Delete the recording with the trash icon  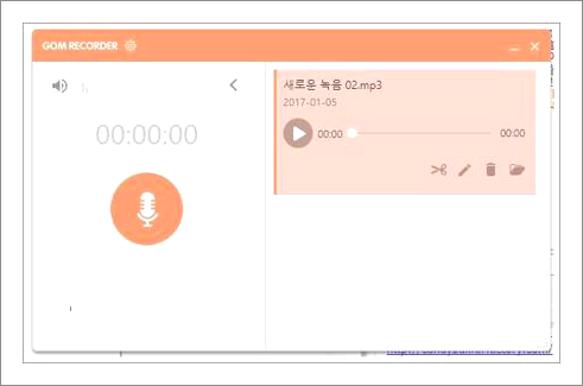(x=490, y=169)
